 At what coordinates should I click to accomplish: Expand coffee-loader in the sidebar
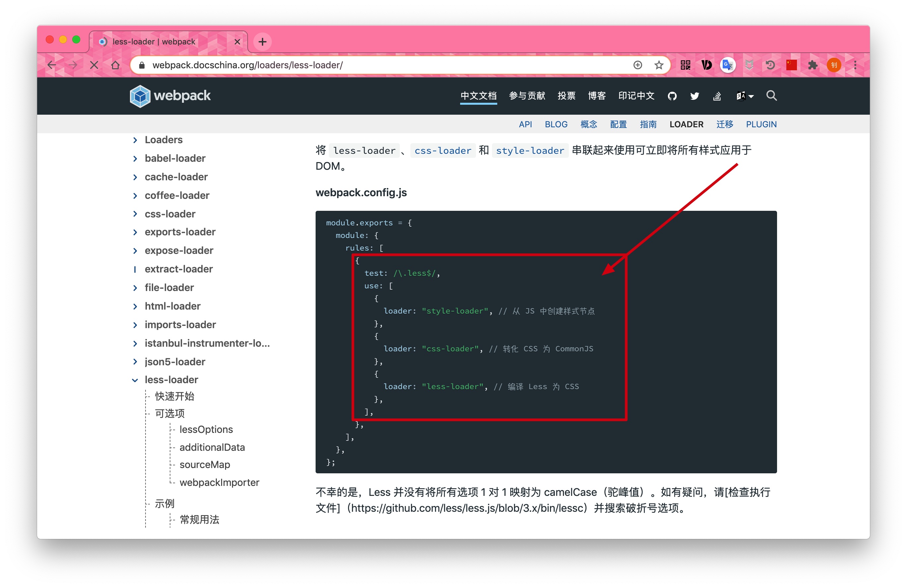[135, 196]
